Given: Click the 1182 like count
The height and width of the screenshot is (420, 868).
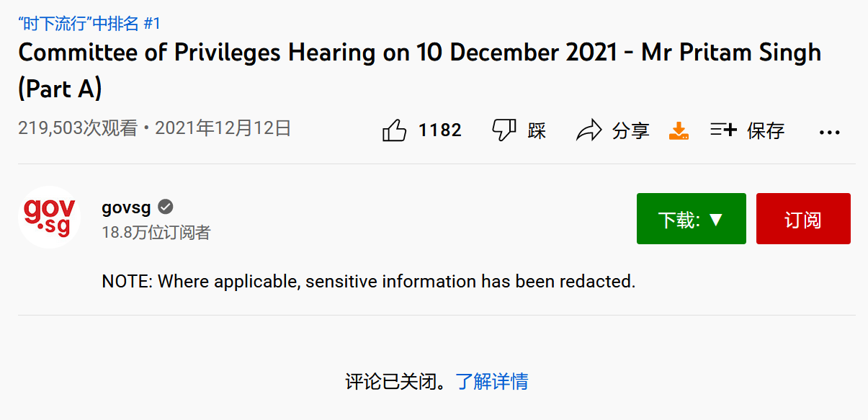Looking at the screenshot, I should [x=439, y=130].
